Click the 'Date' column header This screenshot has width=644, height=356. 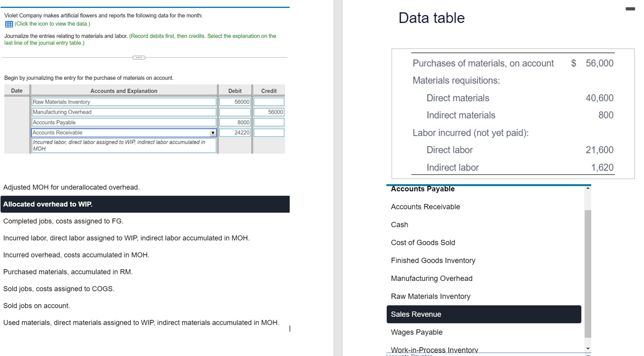tap(17, 91)
